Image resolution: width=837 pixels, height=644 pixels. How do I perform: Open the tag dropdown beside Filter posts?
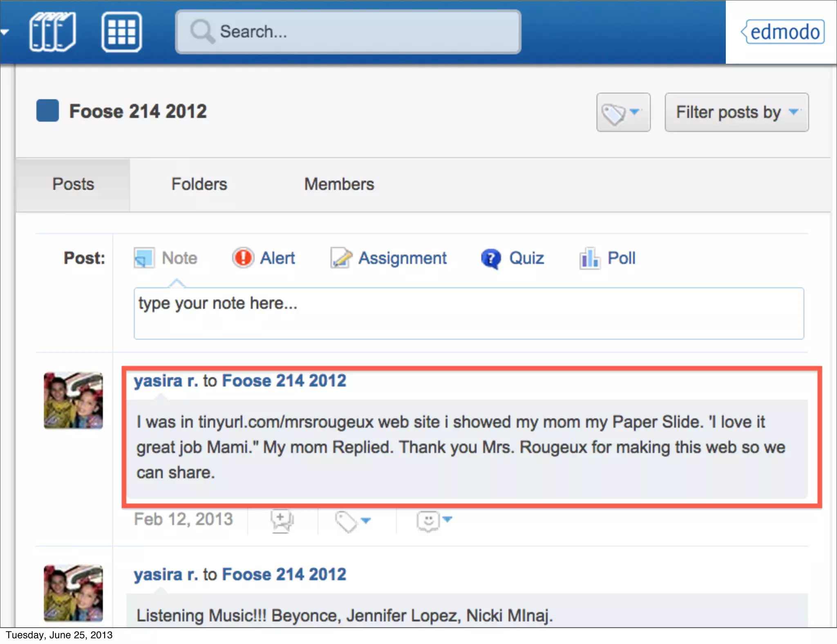click(623, 112)
